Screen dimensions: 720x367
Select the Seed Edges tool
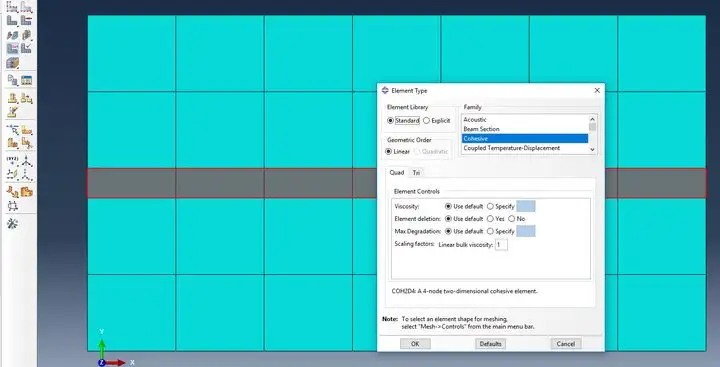27,7
